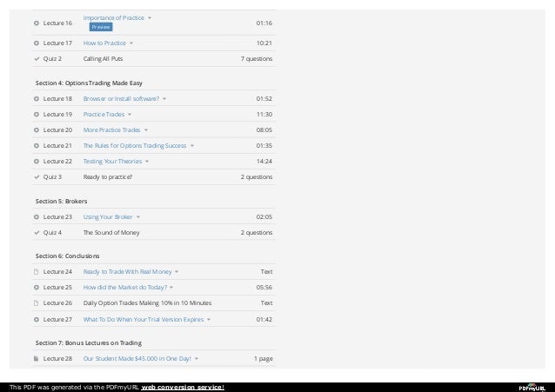Click the play icon beside Lecture 25
The width and height of the screenshot is (555, 392).
[37, 288]
